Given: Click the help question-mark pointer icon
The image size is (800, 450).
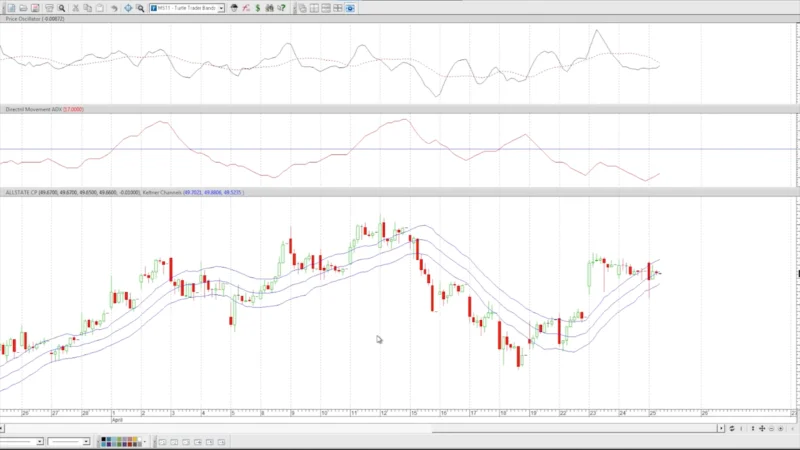Looking at the screenshot, I should pos(281,8).
